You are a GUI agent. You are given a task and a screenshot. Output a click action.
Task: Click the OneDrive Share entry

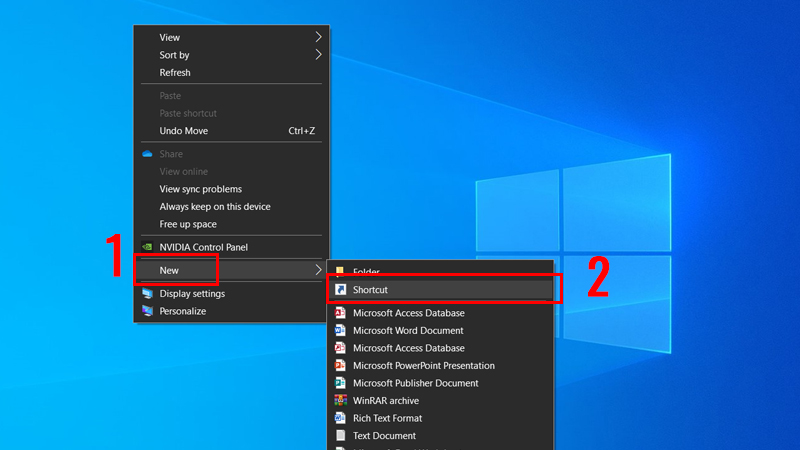172,154
